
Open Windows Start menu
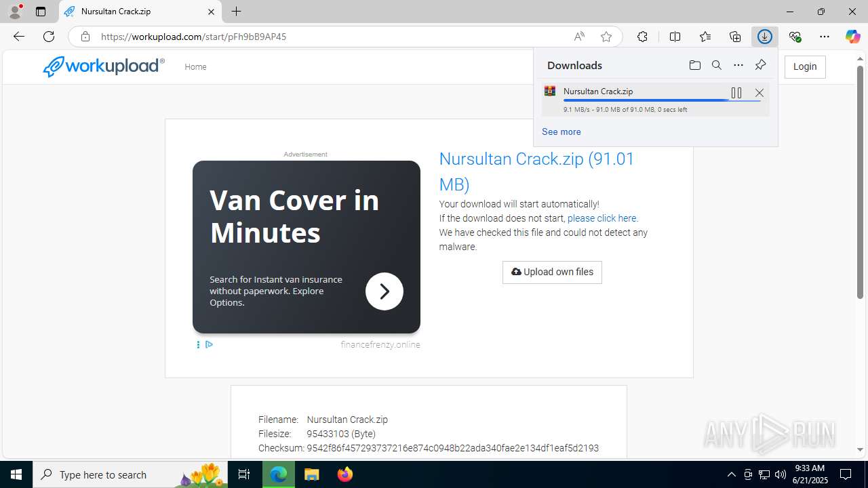tap(16, 474)
